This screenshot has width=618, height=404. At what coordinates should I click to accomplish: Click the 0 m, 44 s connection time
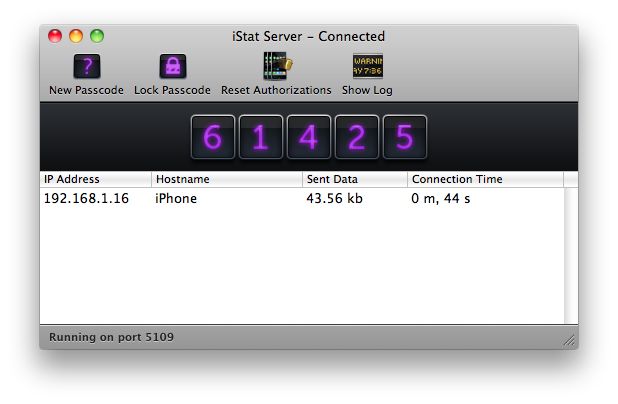tap(441, 198)
